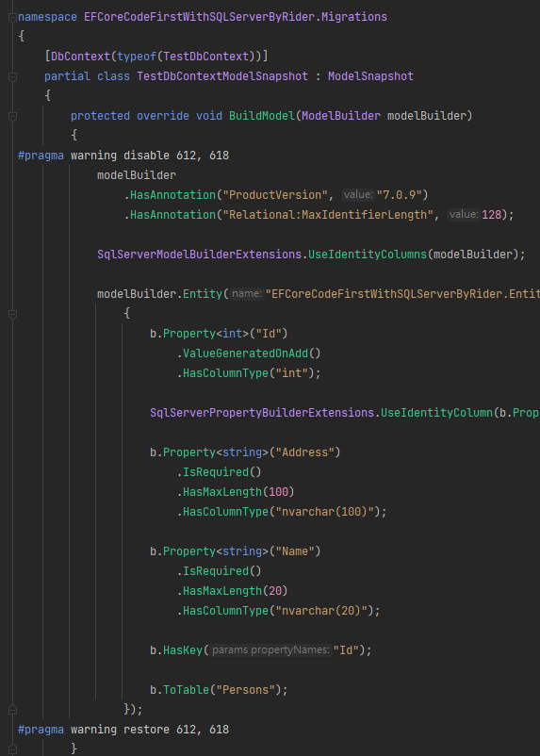Click the fold end marker at BuildModel closing brace

(12, 748)
